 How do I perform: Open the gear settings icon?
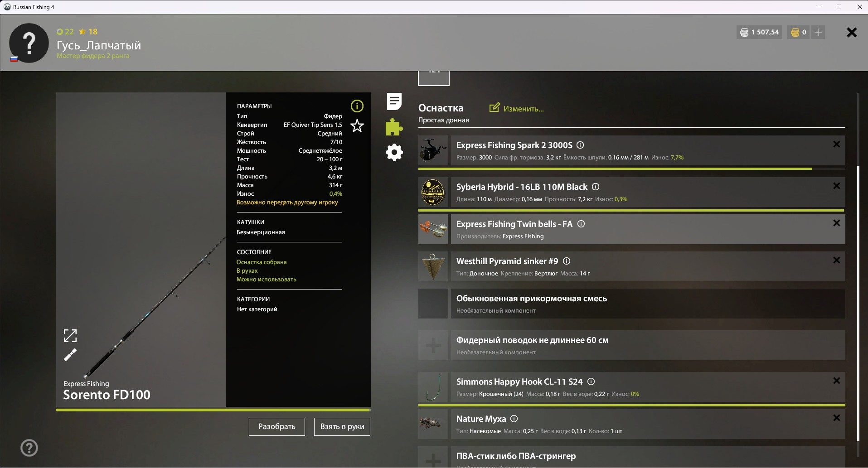click(394, 152)
